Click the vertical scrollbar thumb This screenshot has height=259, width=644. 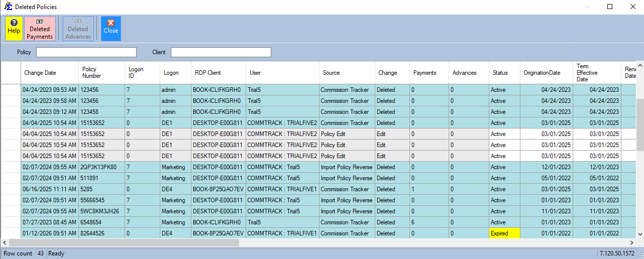(640, 124)
